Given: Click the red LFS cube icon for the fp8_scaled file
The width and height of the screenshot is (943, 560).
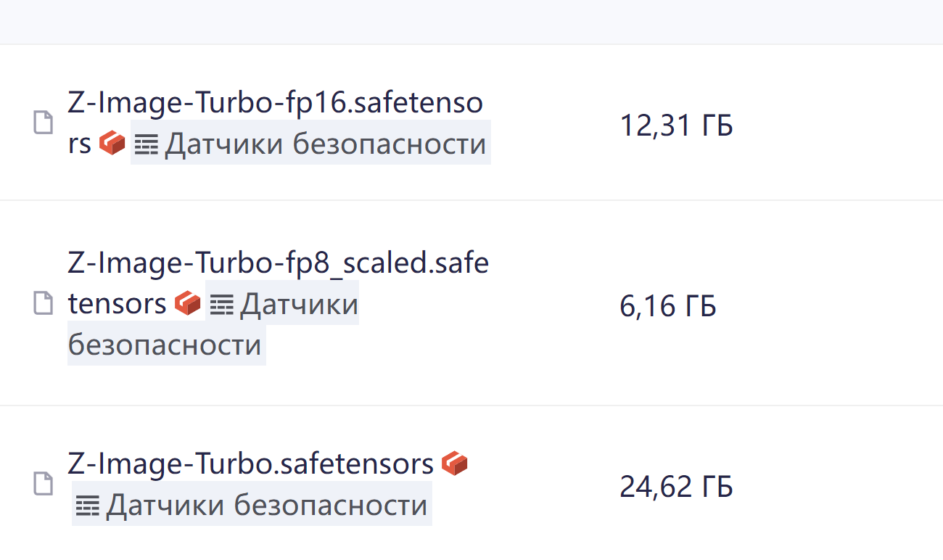Looking at the screenshot, I should coord(187,303).
